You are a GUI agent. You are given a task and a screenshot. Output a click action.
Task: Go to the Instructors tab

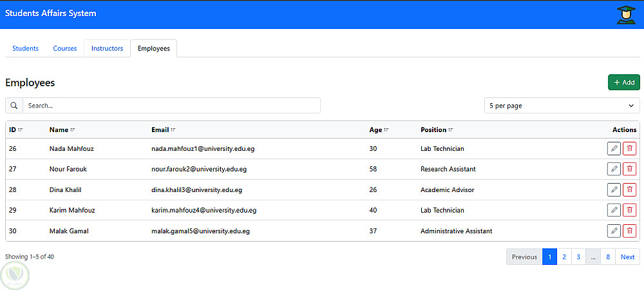[x=107, y=48]
